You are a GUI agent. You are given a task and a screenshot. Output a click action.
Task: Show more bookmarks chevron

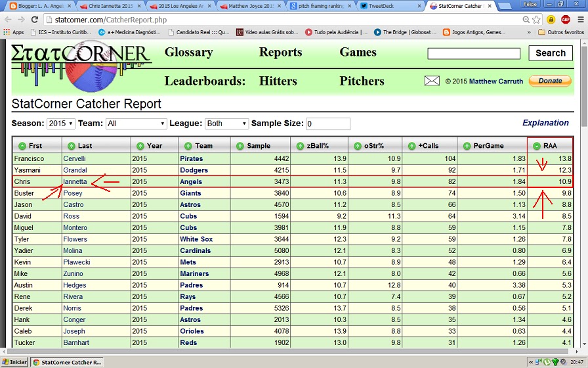(529, 32)
